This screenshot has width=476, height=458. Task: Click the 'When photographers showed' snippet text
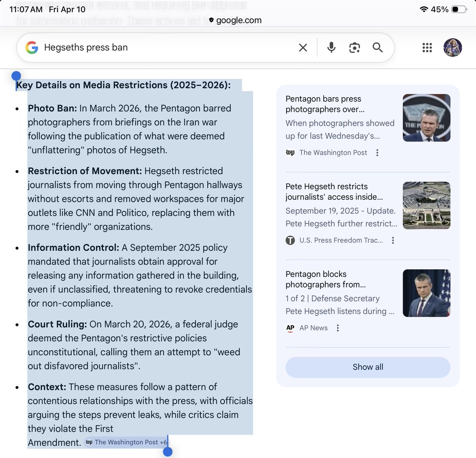[x=340, y=123]
